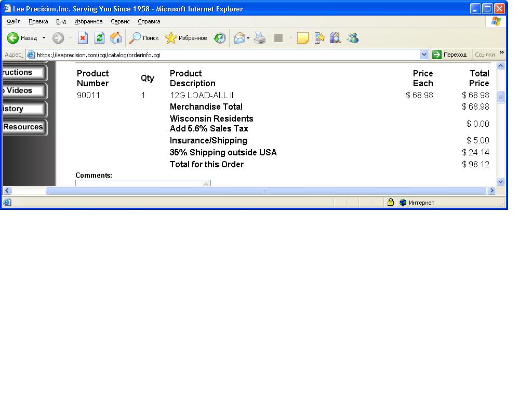Click the Print printer icon
This screenshot has height=399, width=532.
click(260, 38)
